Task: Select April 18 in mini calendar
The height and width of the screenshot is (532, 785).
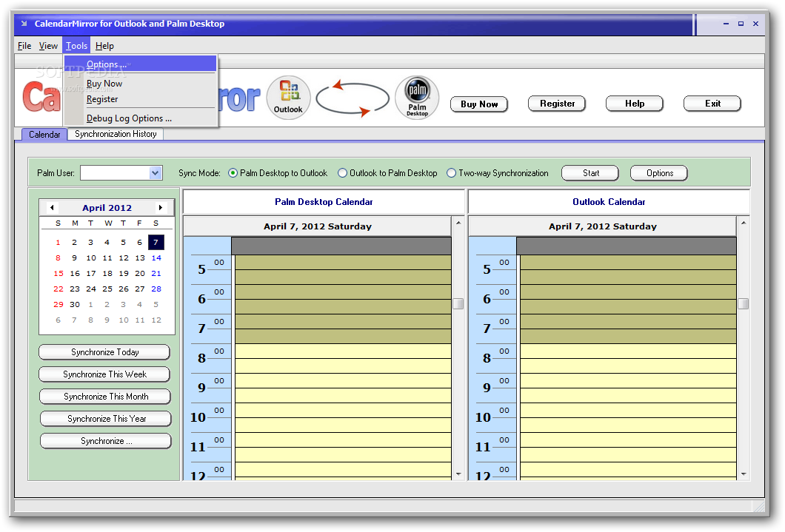Action: tap(107, 274)
